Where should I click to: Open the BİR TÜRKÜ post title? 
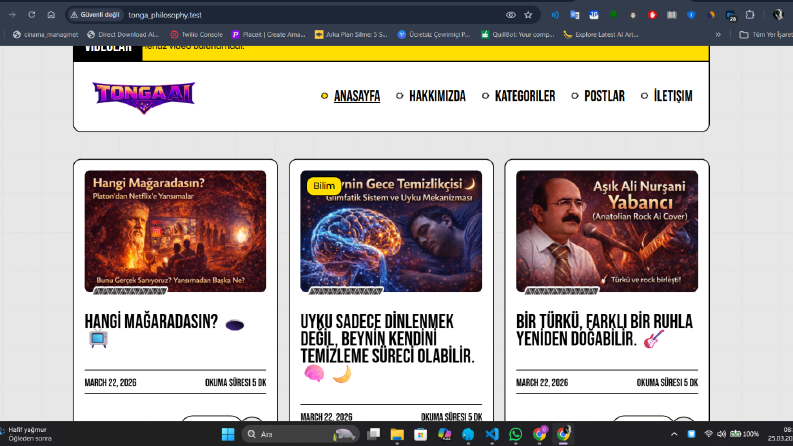pyautogui.click(x=604, y=330)
